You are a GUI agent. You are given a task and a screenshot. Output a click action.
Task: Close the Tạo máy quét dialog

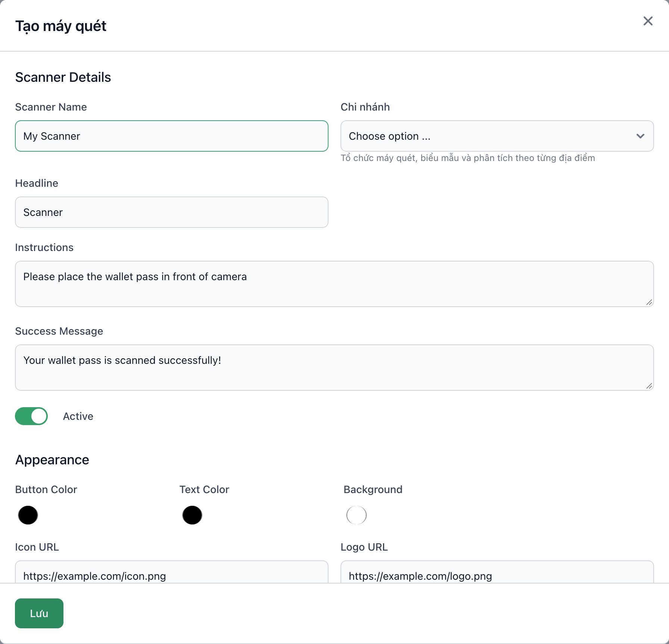coord(648,21)
